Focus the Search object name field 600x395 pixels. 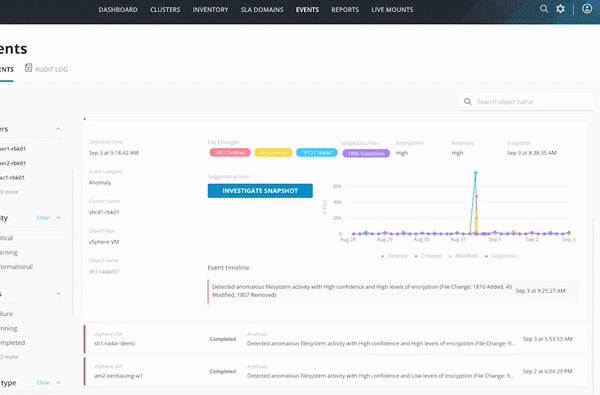pos(526,102)
